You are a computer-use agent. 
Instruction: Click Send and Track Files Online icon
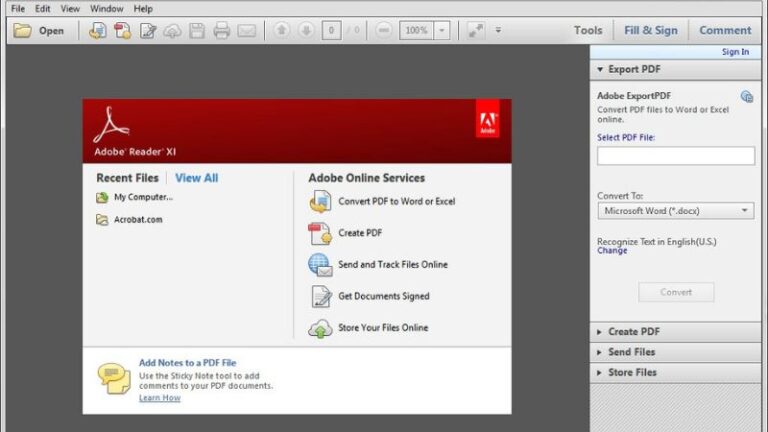click(x=320, y=264)
